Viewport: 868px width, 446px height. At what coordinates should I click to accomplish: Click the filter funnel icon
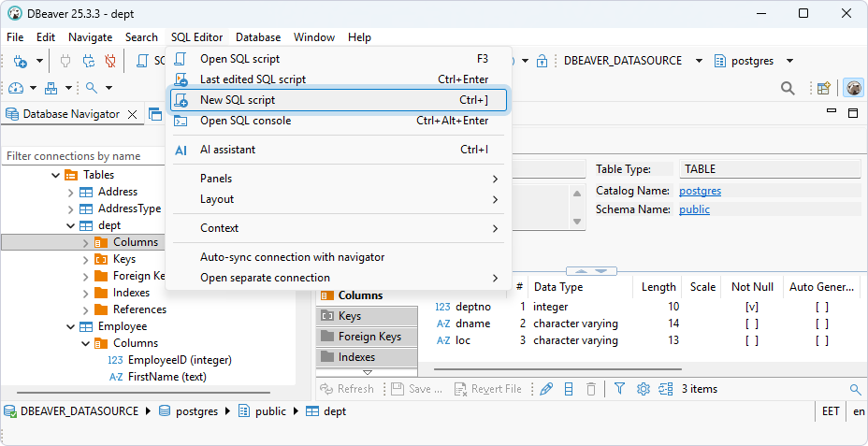[619, 389]
